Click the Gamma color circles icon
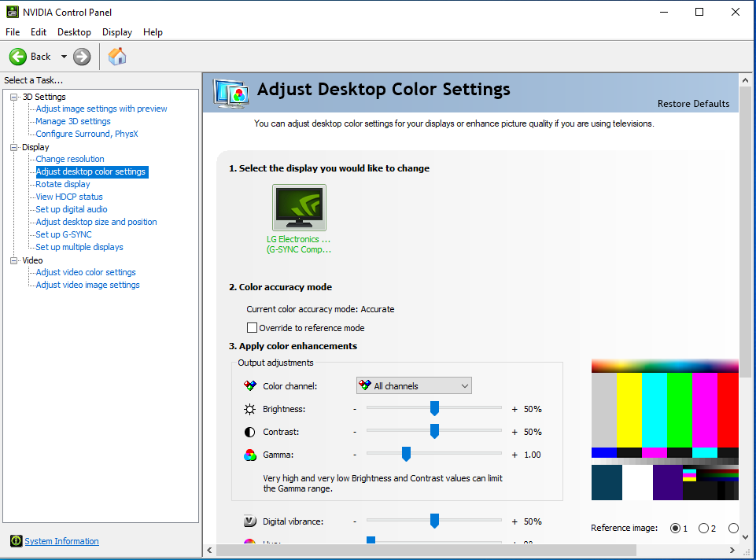This screenshot has width=756, height=560. 250,455
